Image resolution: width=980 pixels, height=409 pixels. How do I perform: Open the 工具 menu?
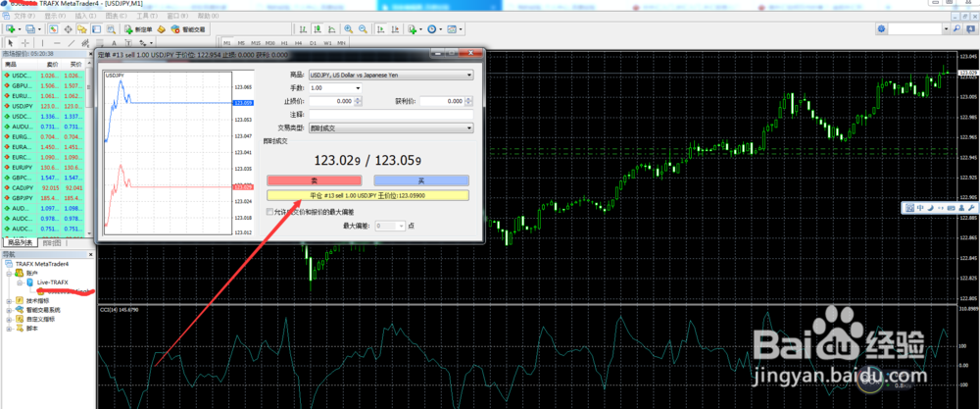pyautogui.click(x=147, y=16)
